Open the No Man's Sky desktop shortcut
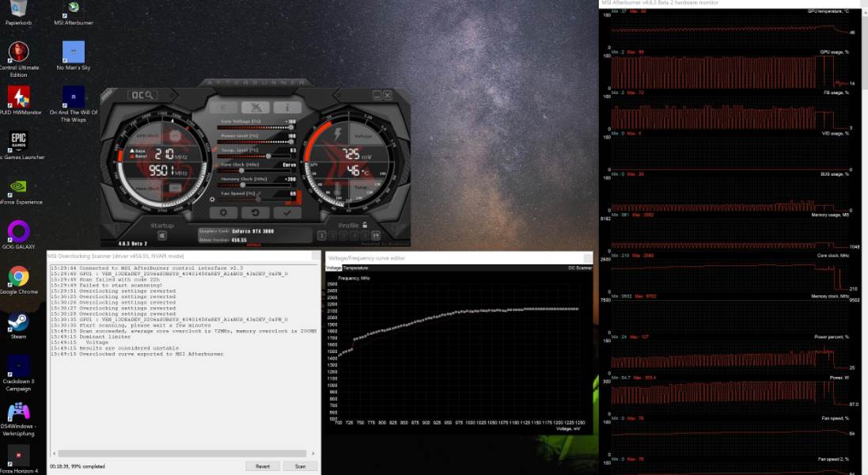The image size is (868, 475). pyautogui.click(x=74, y=56)
